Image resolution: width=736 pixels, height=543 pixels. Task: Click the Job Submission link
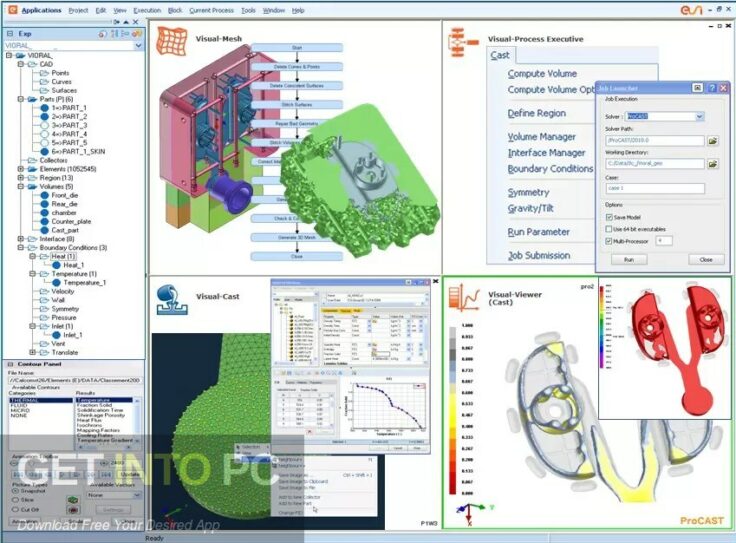(539, 255)
